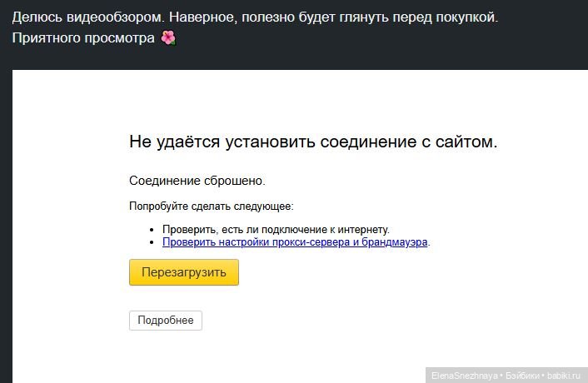Click the internet connection check bullet text
Screen dimensions: 588x383
tap(276, 229)
